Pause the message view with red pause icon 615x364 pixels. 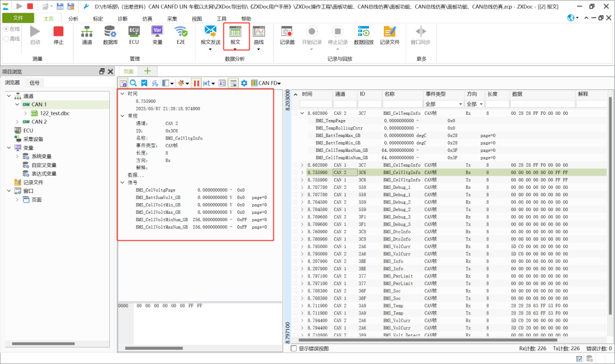[x=196, y=83]
